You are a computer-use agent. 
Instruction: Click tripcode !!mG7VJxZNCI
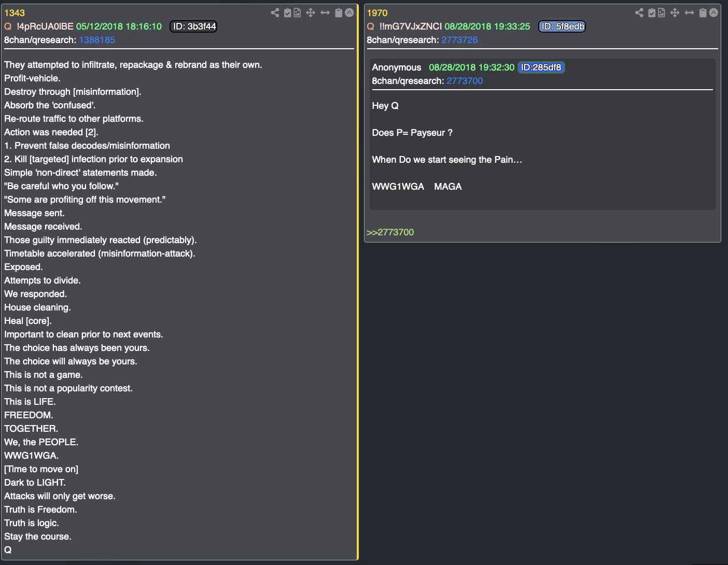411,26
